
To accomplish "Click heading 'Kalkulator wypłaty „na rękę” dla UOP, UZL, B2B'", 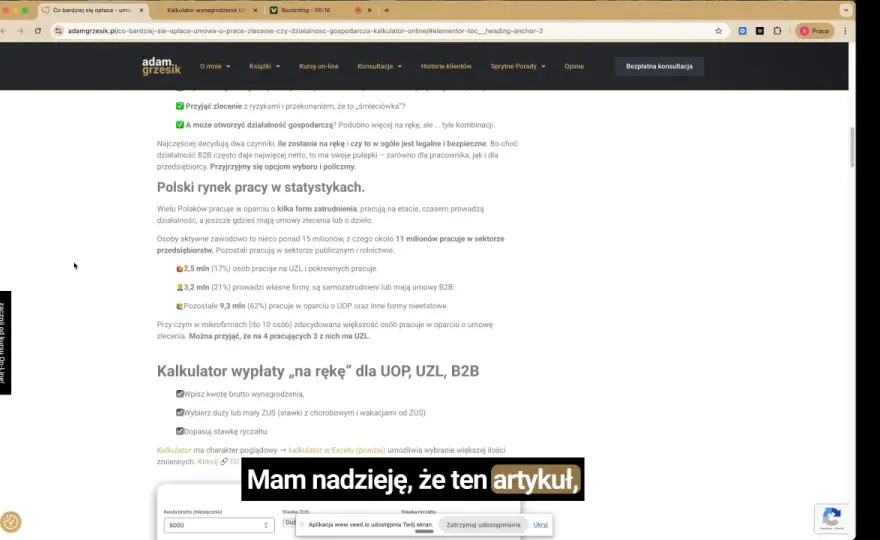I will click(x=318, y=371).
